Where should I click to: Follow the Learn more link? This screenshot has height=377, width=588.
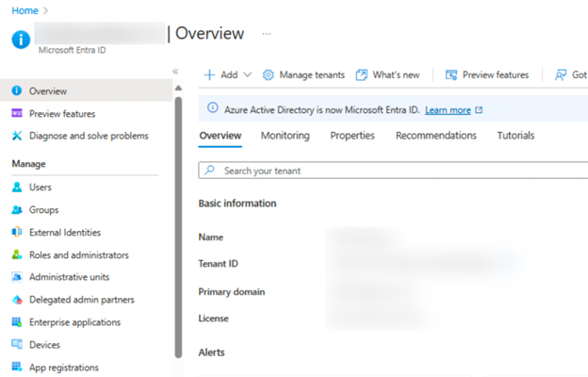(448, 110)
